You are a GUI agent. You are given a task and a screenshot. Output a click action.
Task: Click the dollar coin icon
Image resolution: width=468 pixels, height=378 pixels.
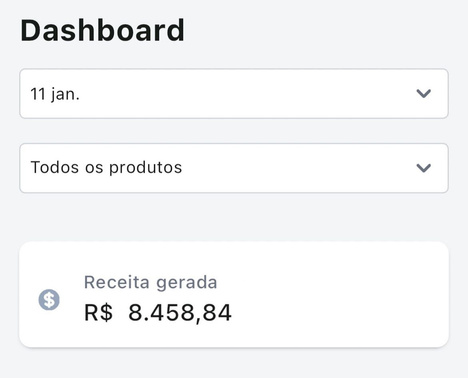pos(49,299)
